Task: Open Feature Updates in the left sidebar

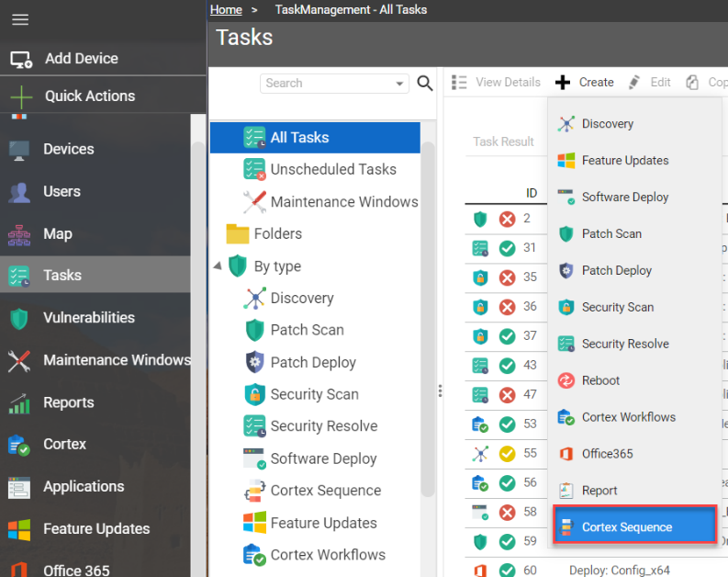Action: (x=96, y=528)
